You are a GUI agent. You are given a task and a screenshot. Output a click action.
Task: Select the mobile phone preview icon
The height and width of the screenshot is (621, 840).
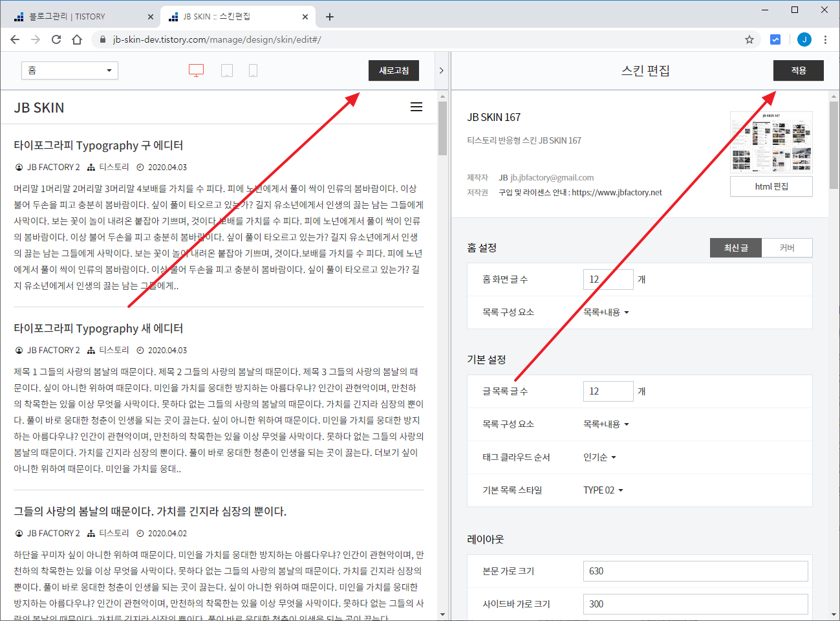[x=253, y=71]
